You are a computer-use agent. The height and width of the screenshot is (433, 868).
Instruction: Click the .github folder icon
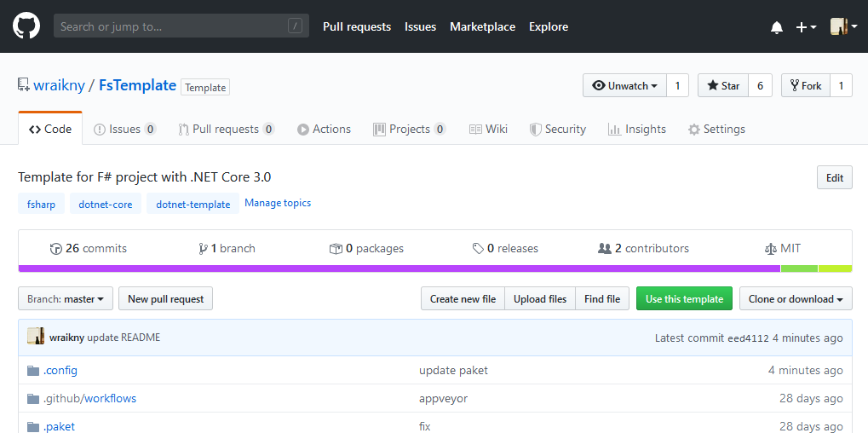coord(33,398)
